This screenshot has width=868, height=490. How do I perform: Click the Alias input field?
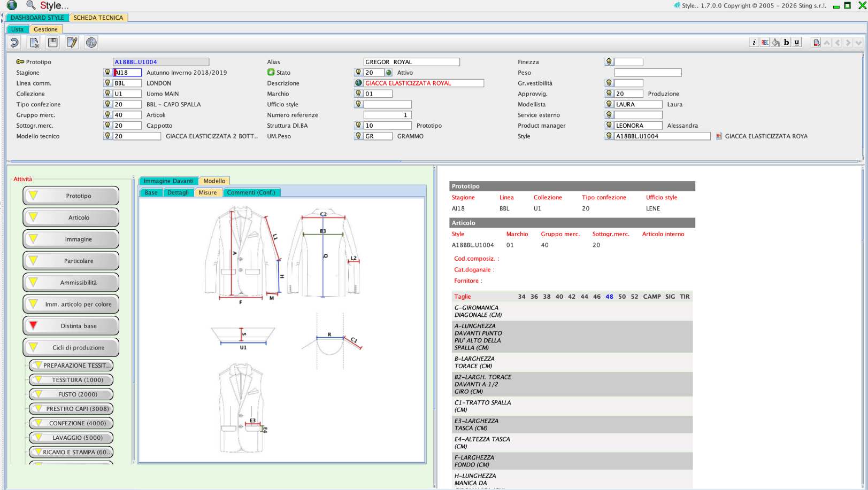point(411,62)
